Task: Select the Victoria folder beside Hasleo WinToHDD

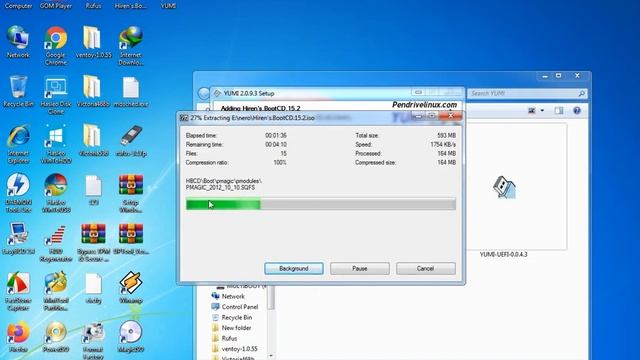Action: (x=93, y=140)
